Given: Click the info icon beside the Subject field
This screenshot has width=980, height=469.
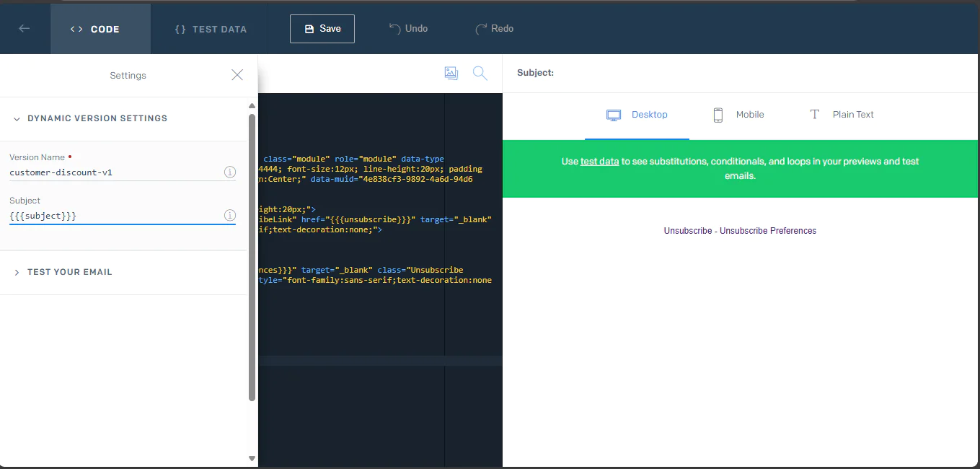Looking at the screenshot, I should pos(230,215).
